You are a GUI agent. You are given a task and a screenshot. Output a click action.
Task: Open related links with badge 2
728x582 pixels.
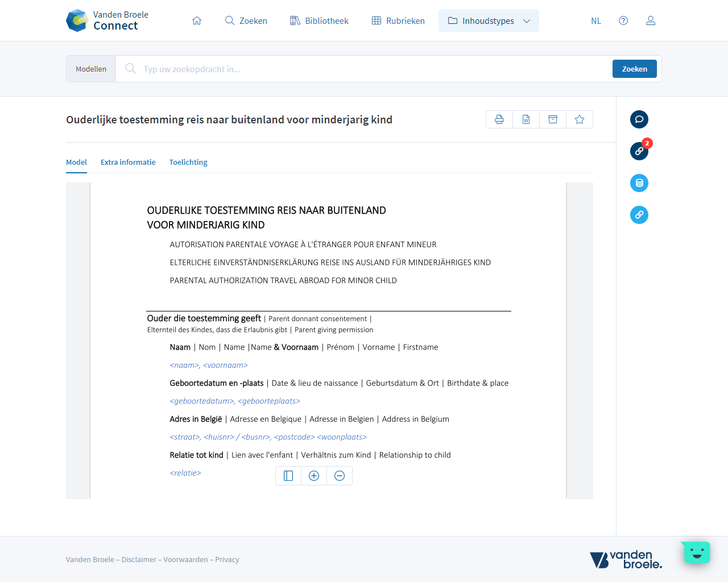pos(639,151)
